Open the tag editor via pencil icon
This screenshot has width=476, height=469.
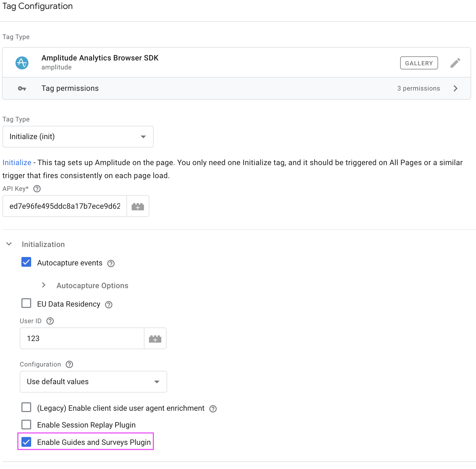(x=455, y=62)
